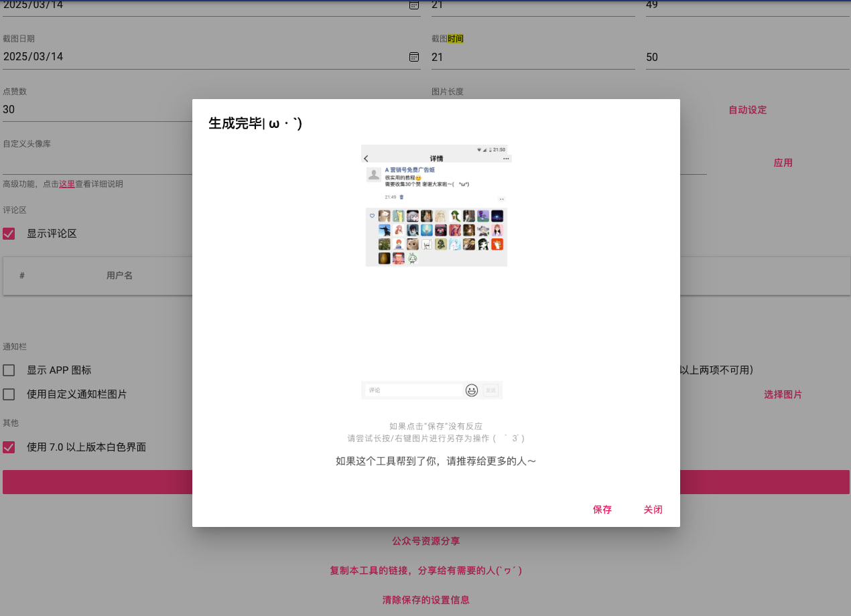Click the heart like icon in the preview
851x616 pixels.
(372, 216)
